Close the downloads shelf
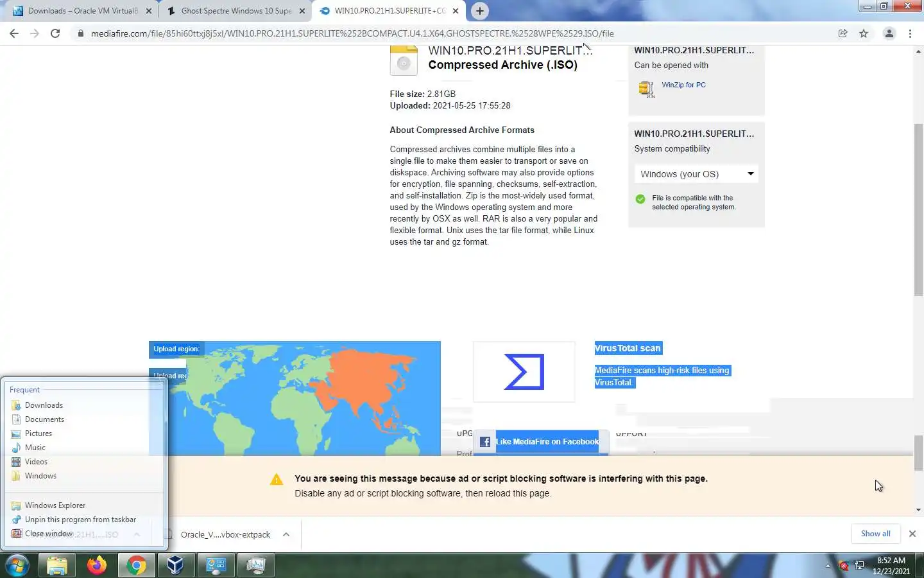924x578 pixels. coord(912,534)
